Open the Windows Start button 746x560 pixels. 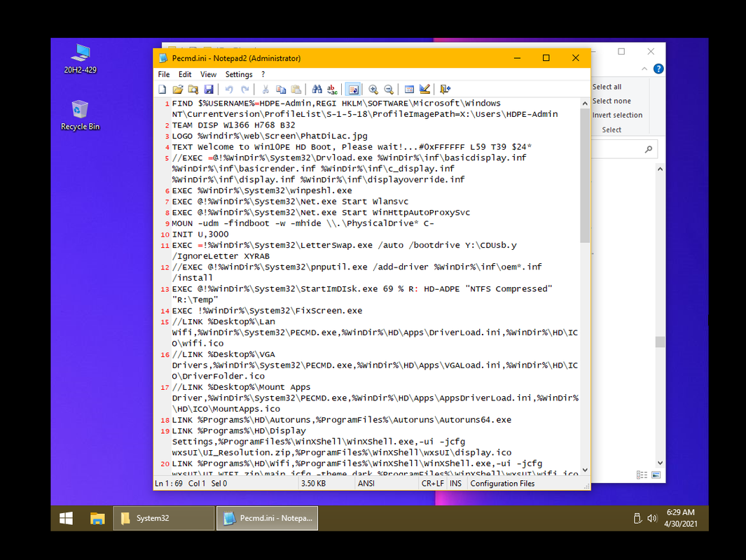pos(66,518)
